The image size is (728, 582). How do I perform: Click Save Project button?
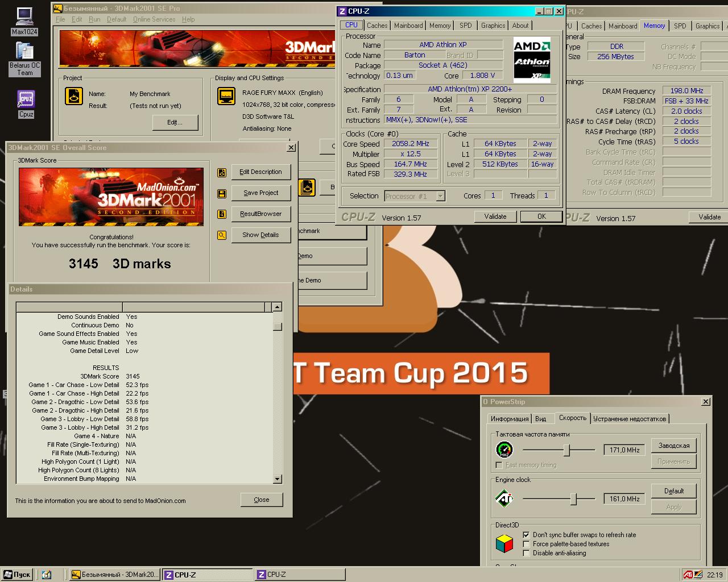pos(261,193)
